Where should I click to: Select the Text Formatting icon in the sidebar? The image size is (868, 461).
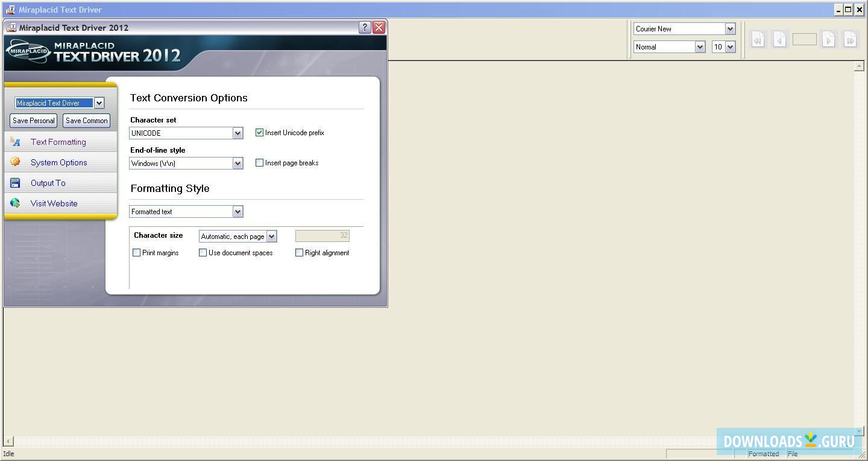[14, 142]
